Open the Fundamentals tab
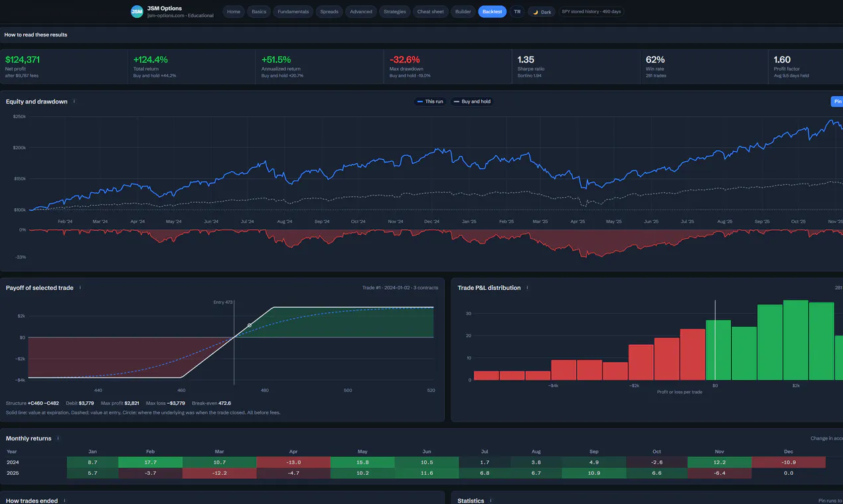 coord(293,11)
